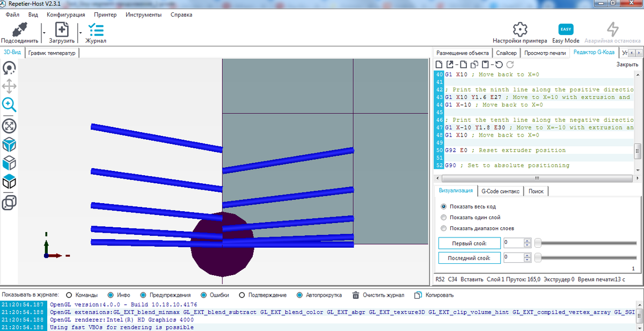This screenshot has width=644, height=331.
Task: Switch to 'Размещение объекта' tab
Action: tap(463, 53)
